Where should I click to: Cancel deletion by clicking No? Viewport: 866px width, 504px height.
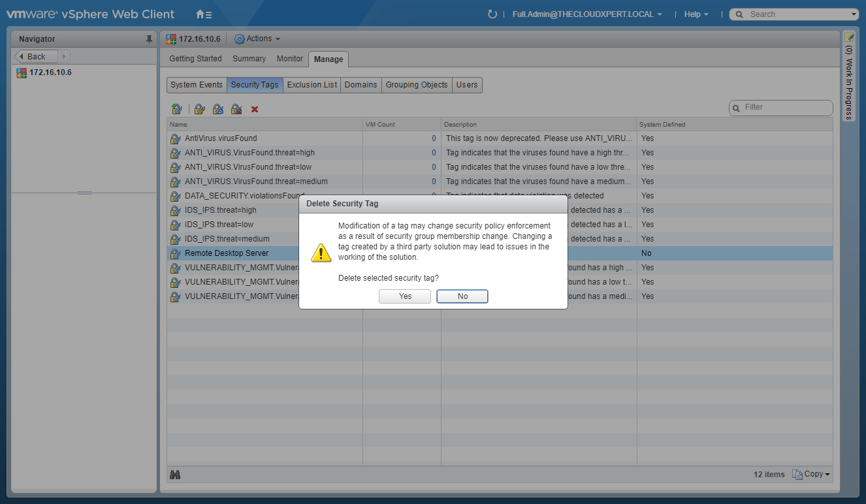pyautogui.click(x=462, y=296)
